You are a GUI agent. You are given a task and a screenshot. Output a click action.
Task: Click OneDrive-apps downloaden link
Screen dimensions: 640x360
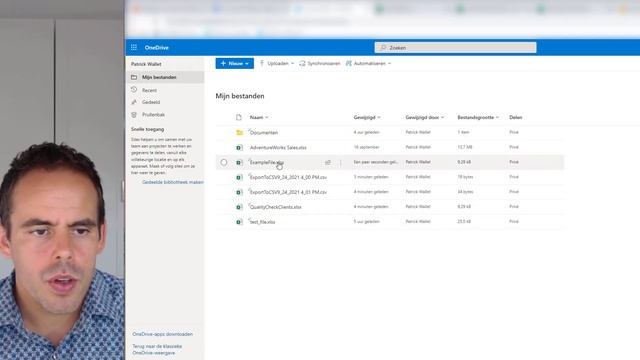pos(162,334)
